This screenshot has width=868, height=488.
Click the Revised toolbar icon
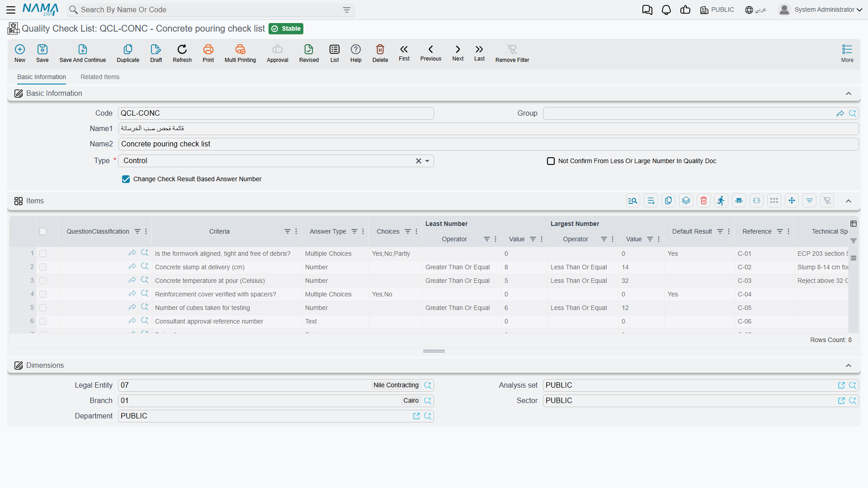pos(309,49)
